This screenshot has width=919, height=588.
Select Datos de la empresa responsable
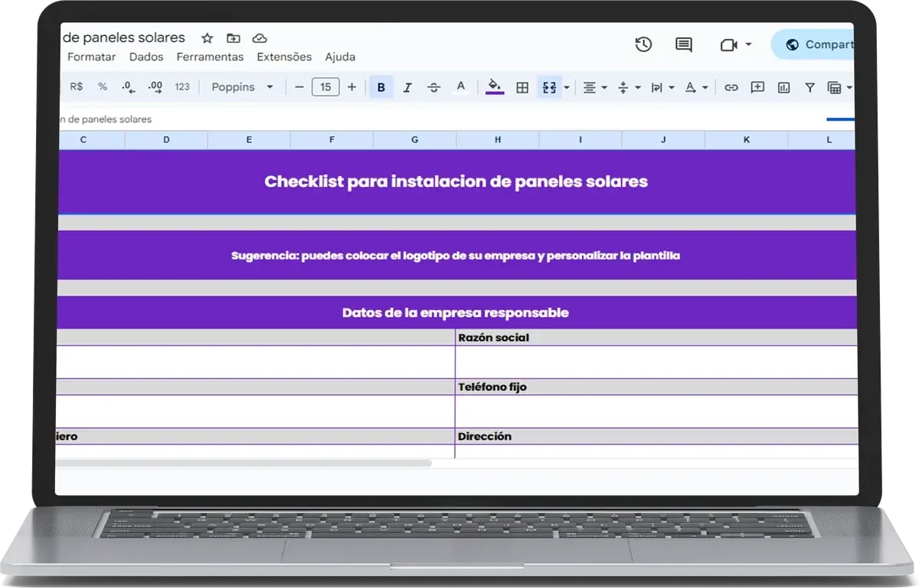point(456,312)
